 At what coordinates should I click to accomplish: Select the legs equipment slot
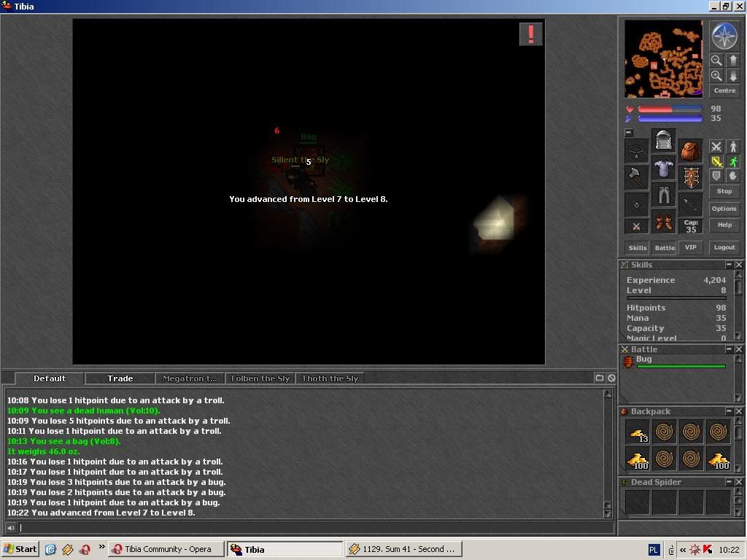coord(663,195)
